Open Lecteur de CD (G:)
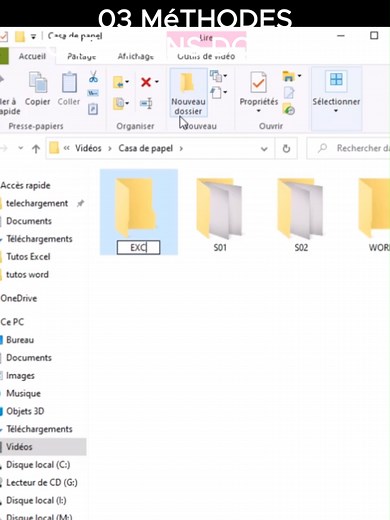Screen dimensions: 390x520 [42, 483]
